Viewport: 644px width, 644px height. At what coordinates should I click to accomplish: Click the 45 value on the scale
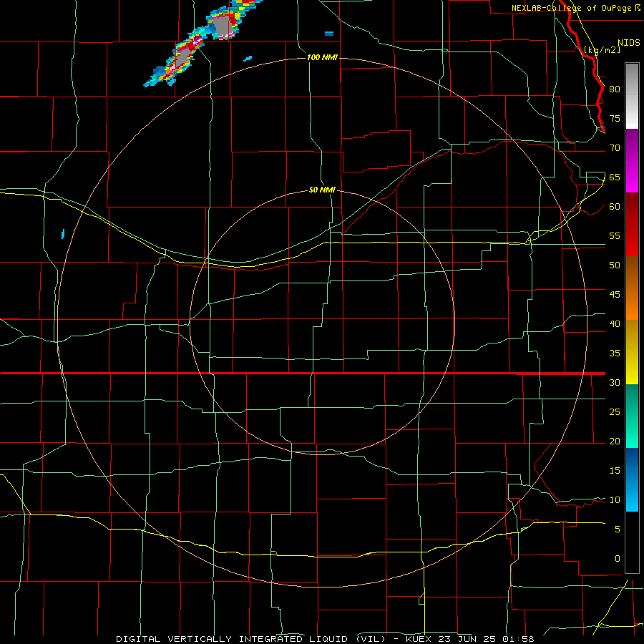tap(615, 295)
